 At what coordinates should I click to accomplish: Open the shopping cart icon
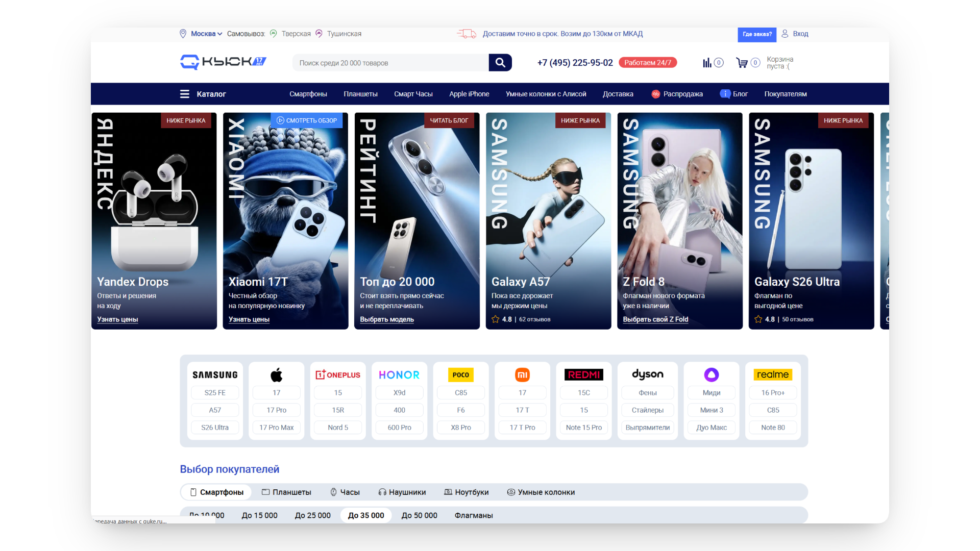click(742, 63)
